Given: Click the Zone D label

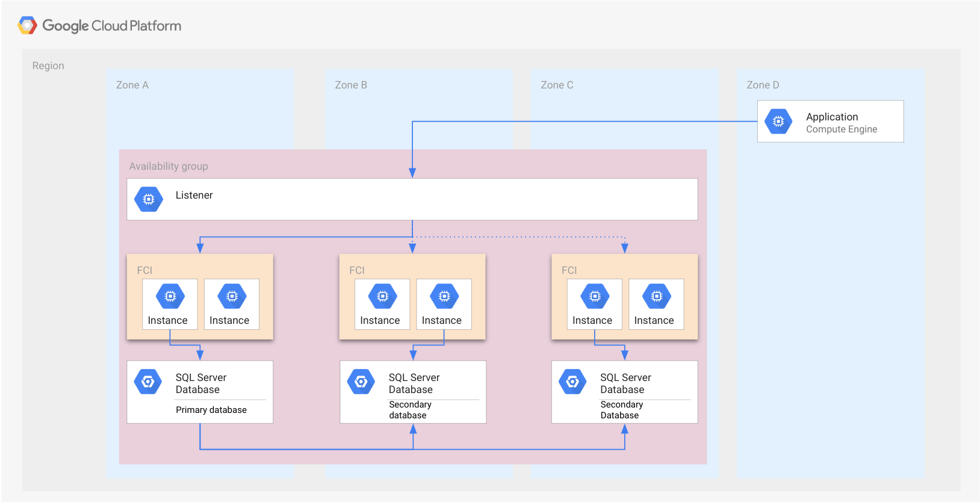Looking at the screenshot, I should coord(763,85).
